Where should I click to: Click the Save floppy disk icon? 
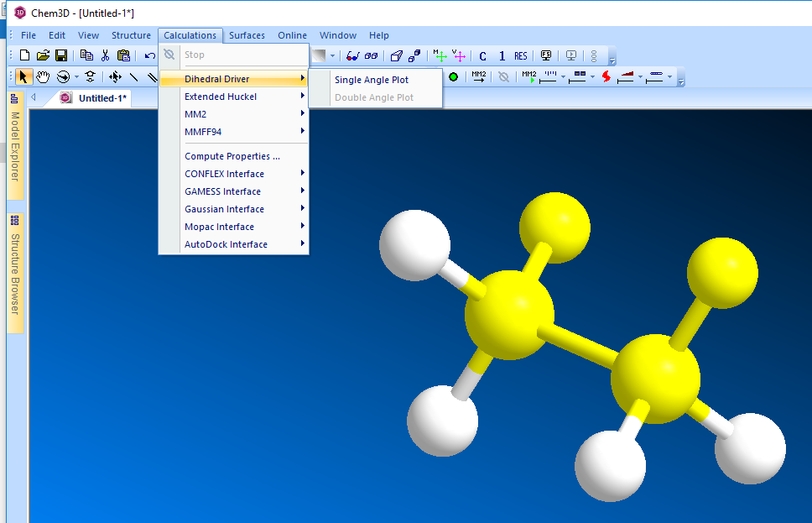tap(61, 56)
